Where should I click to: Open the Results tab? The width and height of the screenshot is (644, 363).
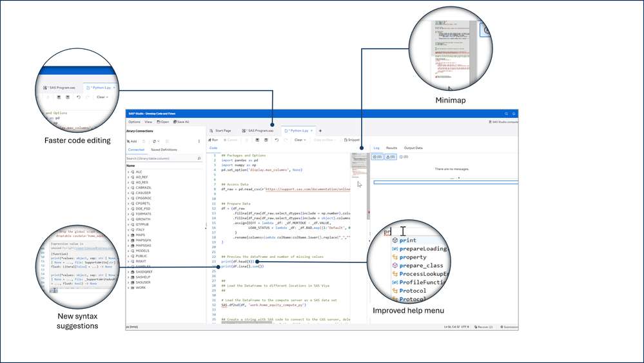[391, 148]
